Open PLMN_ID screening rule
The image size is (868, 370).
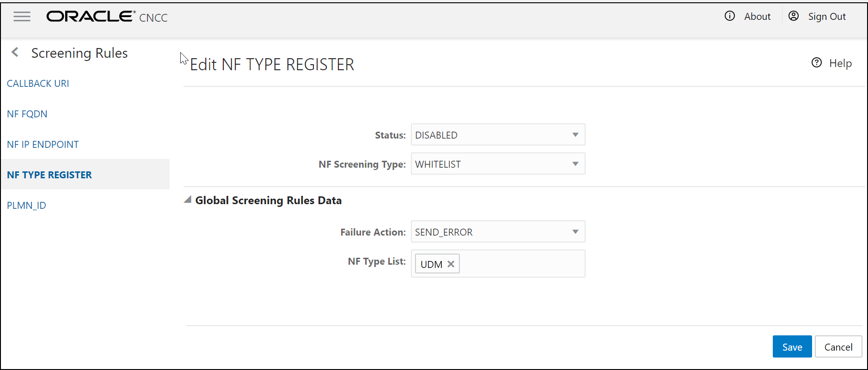click(26, 206)
